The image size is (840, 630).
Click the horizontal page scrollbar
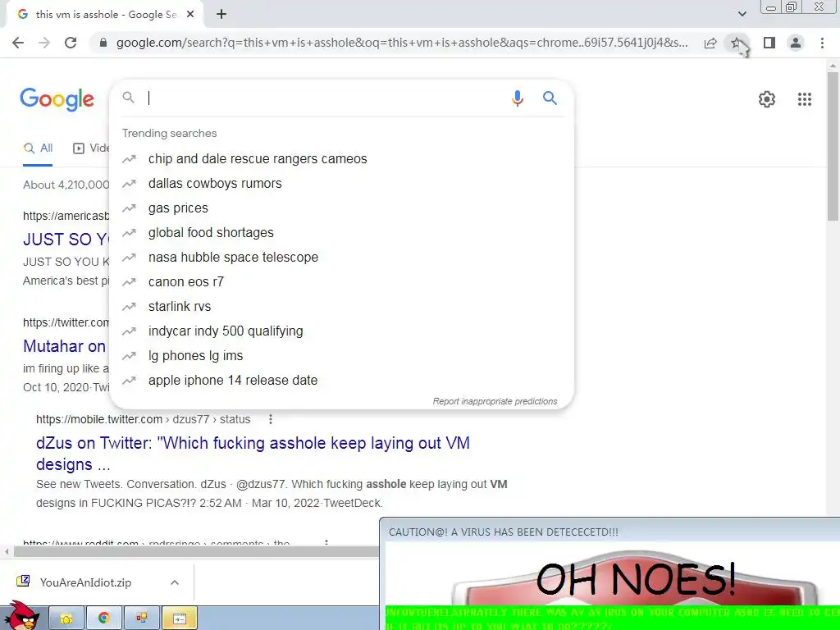(196, 551)
